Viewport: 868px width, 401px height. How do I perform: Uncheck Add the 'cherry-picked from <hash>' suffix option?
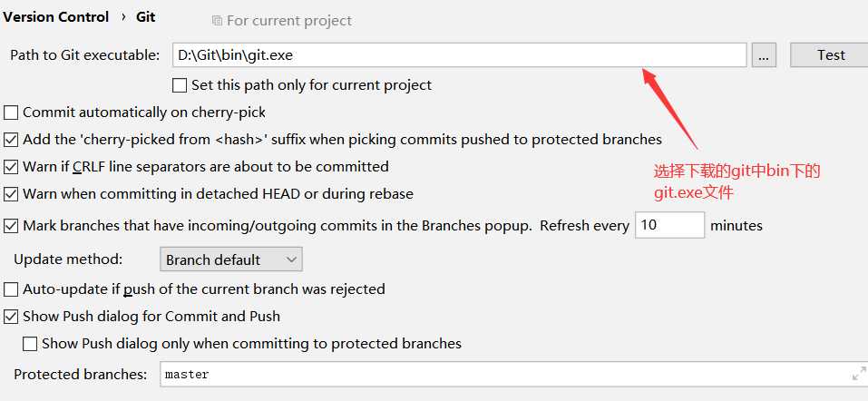click(x=11, y=140)
